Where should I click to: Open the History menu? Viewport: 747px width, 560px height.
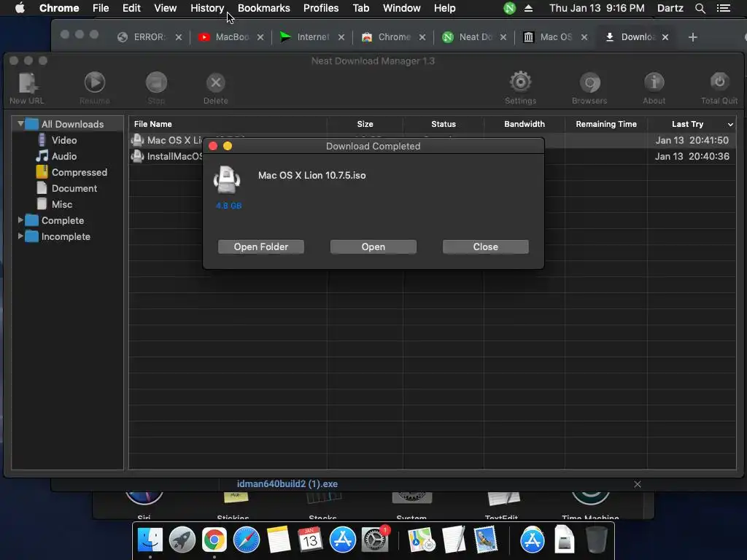[x=207, y=8]
